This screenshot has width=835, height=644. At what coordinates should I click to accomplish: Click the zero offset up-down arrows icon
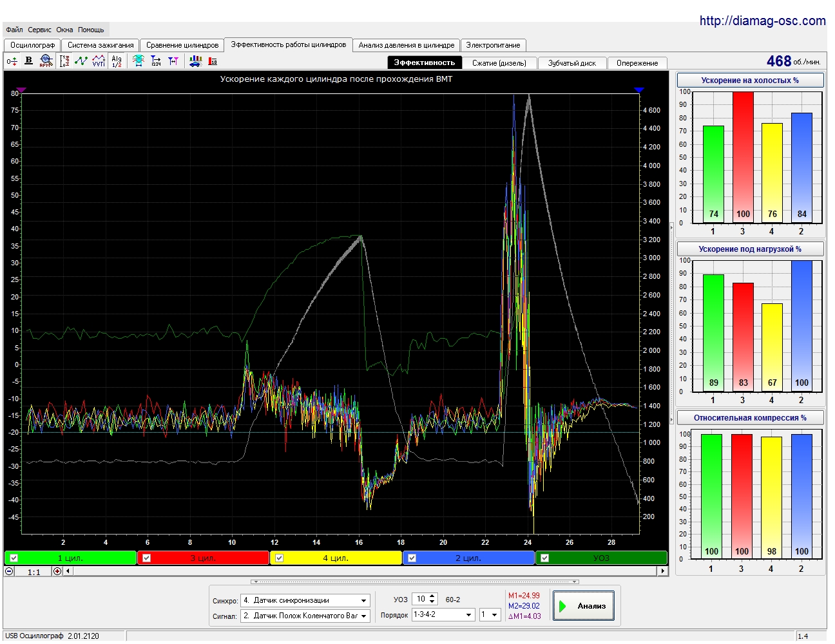(12, 61)
